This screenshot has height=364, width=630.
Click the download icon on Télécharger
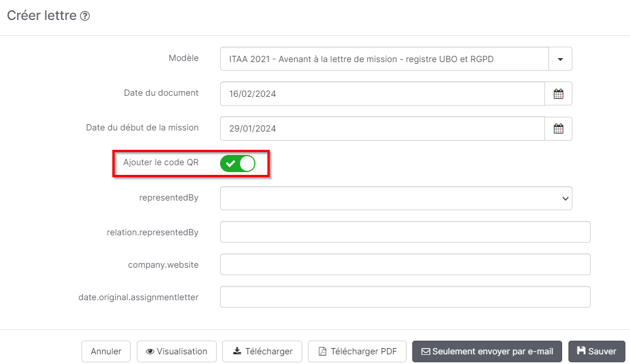(x=237, y=351)
